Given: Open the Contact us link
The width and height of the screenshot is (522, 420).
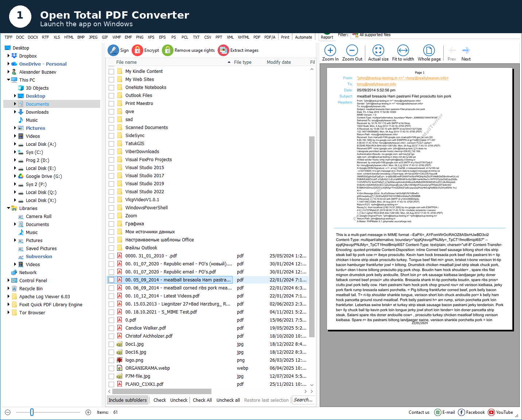Looking at the screenshot, I should (419, 412).
